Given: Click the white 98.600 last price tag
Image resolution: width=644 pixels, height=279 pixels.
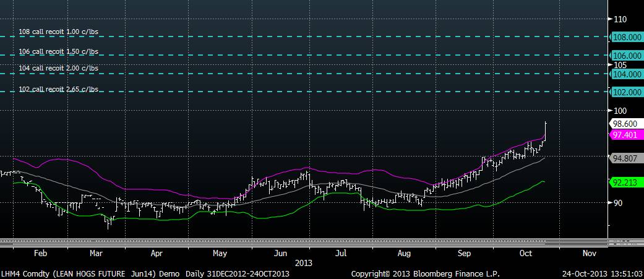Looking at the screenshot, I should tap(624, 123).
